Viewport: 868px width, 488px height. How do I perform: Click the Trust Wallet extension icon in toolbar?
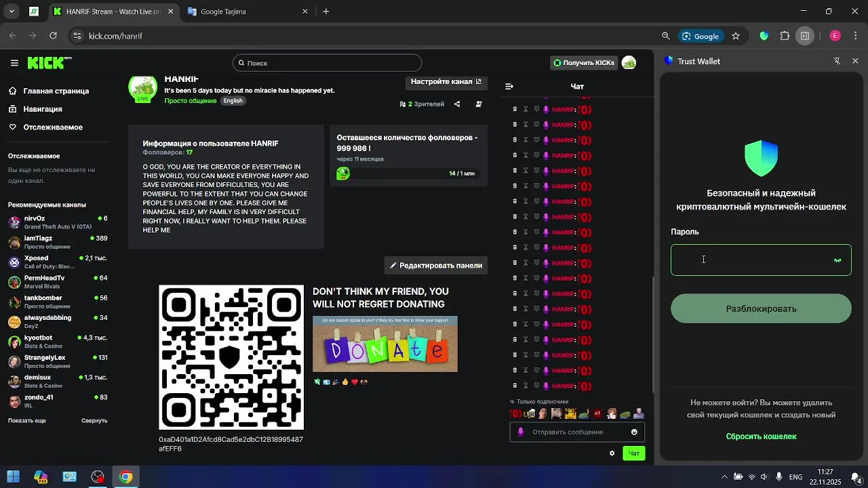(x=764, y=36)
